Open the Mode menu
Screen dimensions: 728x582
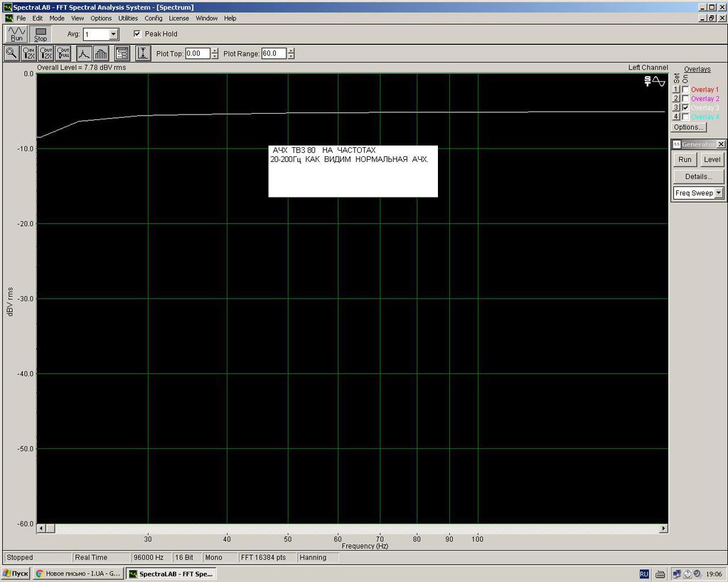(57, 18)
